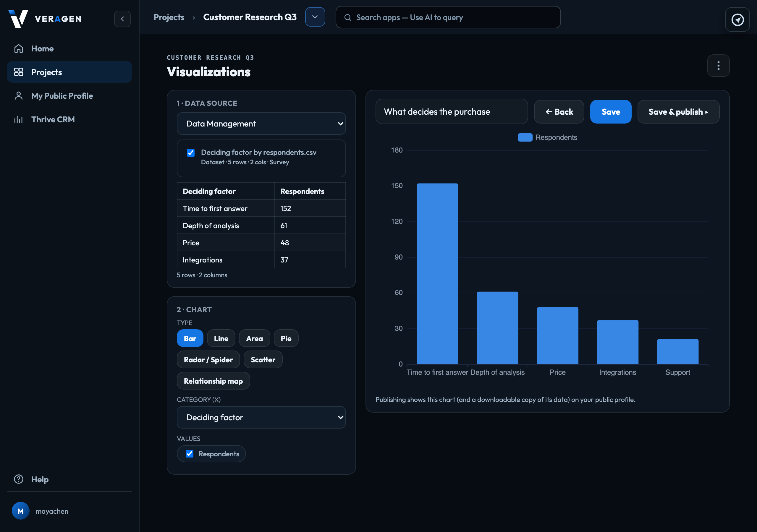Click the mayachen username
This screenshot has width=757, height=532.
click(52, 511)
